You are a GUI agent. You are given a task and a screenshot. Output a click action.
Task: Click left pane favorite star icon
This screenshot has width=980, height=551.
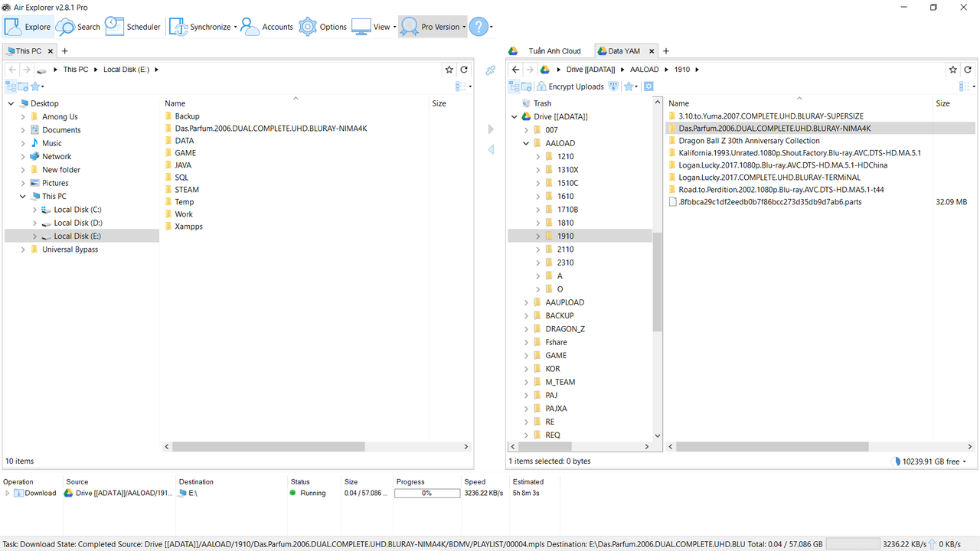pos(449,70)
